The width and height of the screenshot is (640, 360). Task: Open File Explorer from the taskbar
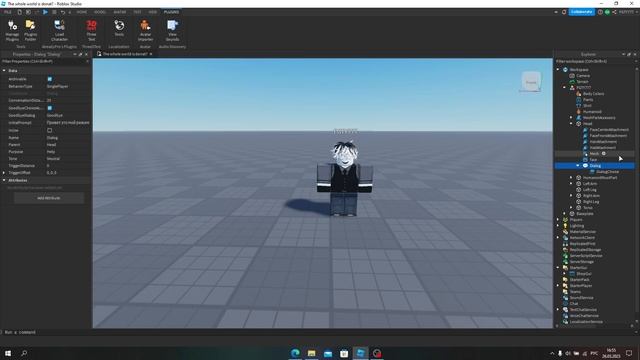point(311,353)
